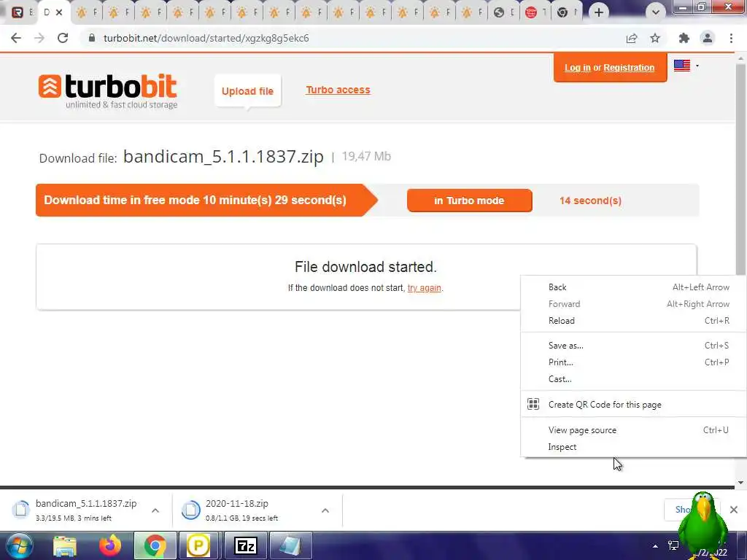Open Windows Explorer from the taskbar

click(x=65, y=545)
